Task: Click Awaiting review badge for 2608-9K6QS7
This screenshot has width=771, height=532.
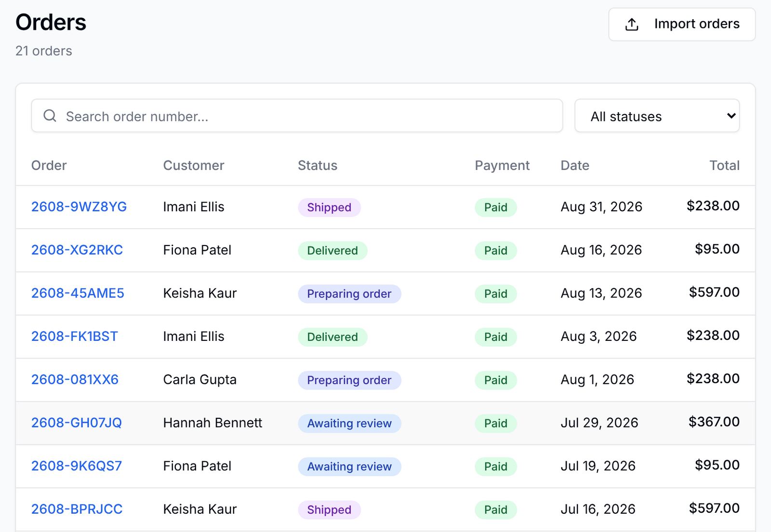Action: coord(349,467)
